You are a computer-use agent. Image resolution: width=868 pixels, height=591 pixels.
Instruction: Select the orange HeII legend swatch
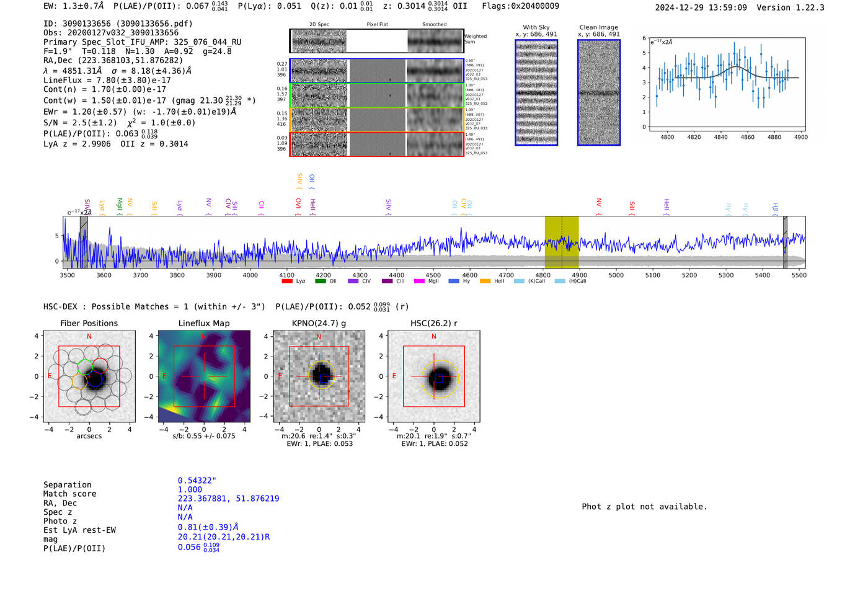485,282
